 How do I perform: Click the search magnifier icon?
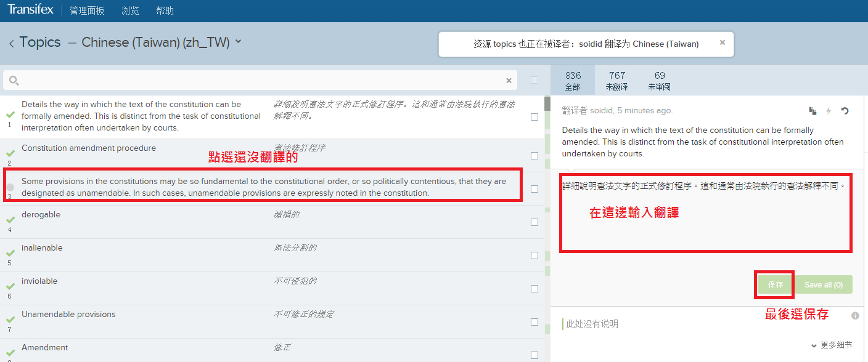point(14,81)
